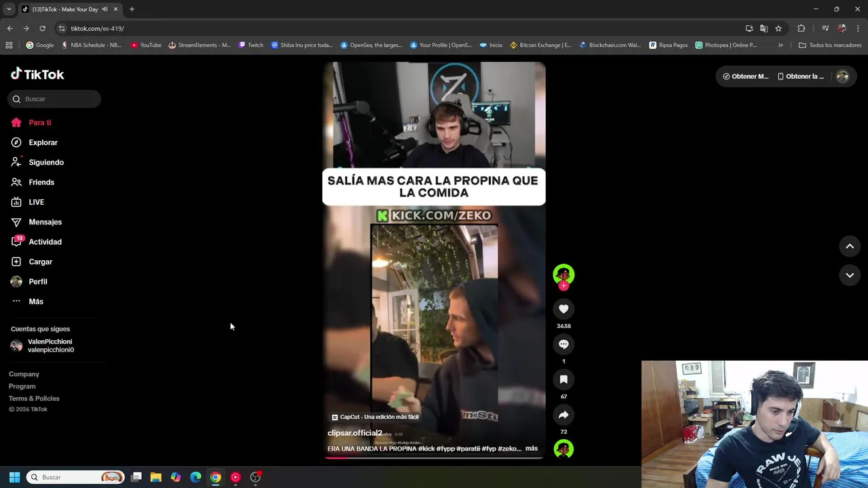Open profile avatar menu top right

pyautogui.click(x=842, y=77)
